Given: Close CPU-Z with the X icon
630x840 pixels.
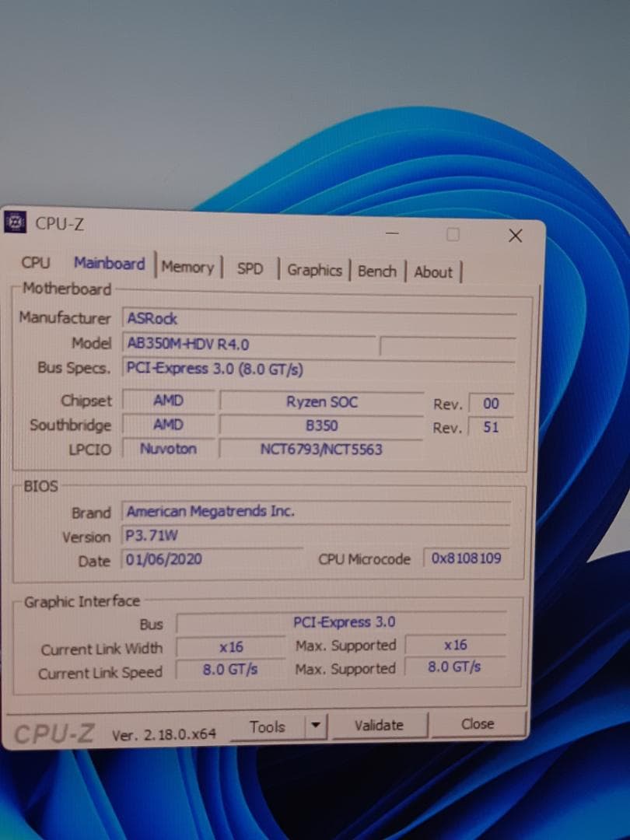Looking at the screenshot, I should (516, 236).
